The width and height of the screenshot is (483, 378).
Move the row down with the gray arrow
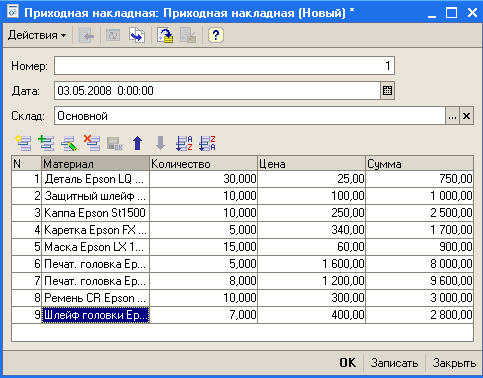click(160, 143)
